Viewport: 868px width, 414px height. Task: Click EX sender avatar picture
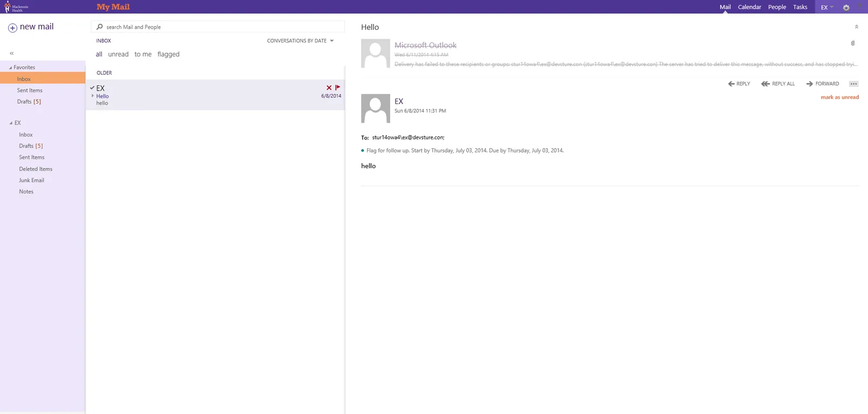(375, 108)
